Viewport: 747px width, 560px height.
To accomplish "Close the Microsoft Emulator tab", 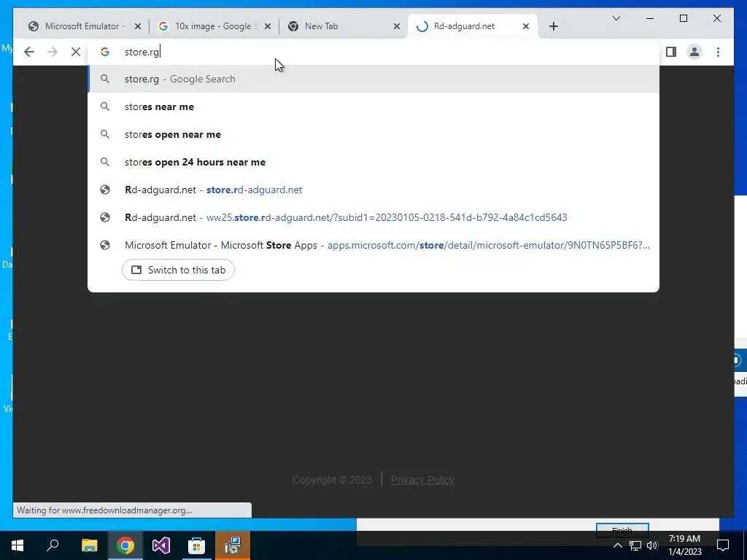I will point(138,26).
